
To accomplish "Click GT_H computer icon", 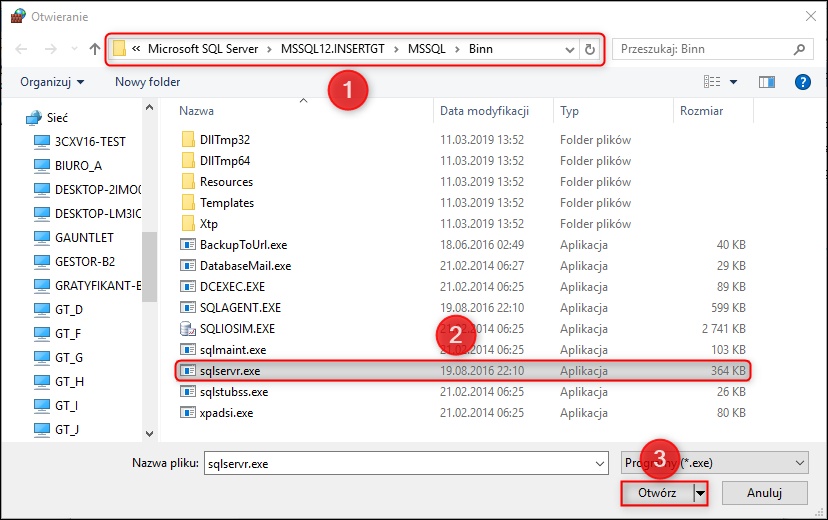I will coord(42,382).
